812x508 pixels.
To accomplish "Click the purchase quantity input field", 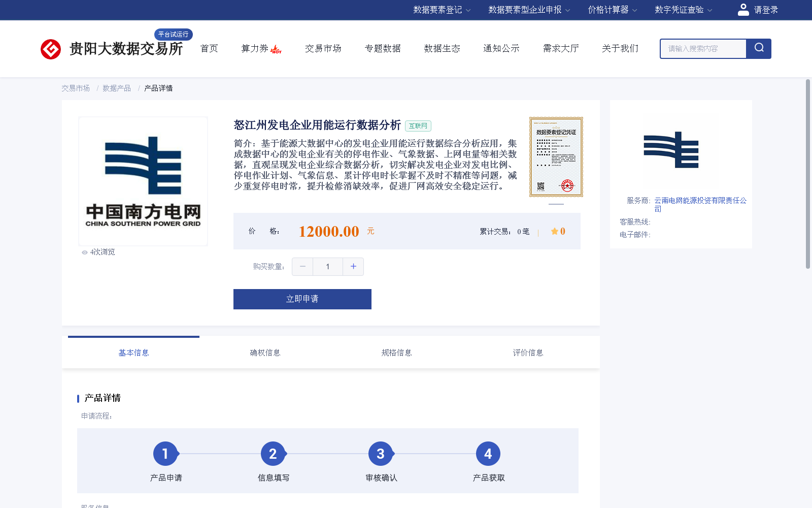I will [328, 267].
